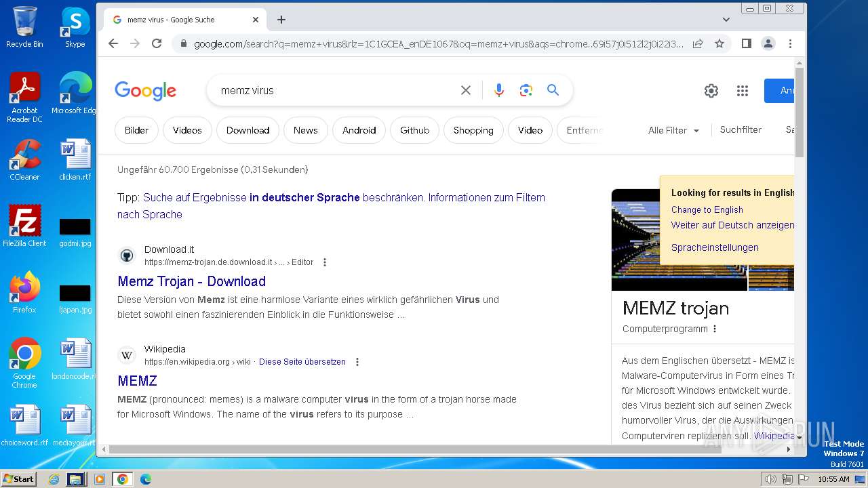This screenshot has height=488, width=868.
Task: Open FileZilla Client shortcut
Action: pos(24,226)
